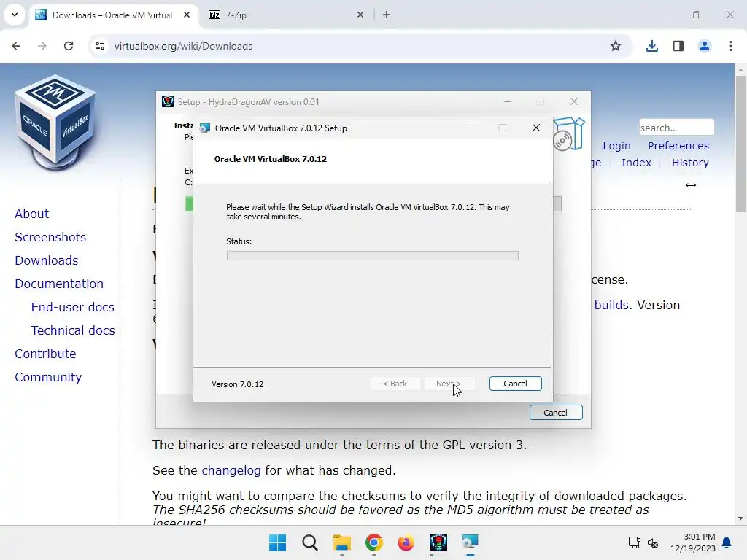Image resolution: width=747 pixels, height=560 pixels.
Task: Open Chrome three-dot menu
Action: (730, 46)
